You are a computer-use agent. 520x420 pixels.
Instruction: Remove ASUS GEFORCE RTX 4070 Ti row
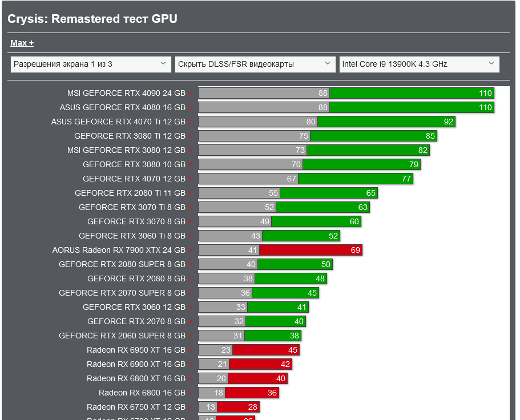tap(190, 122)
